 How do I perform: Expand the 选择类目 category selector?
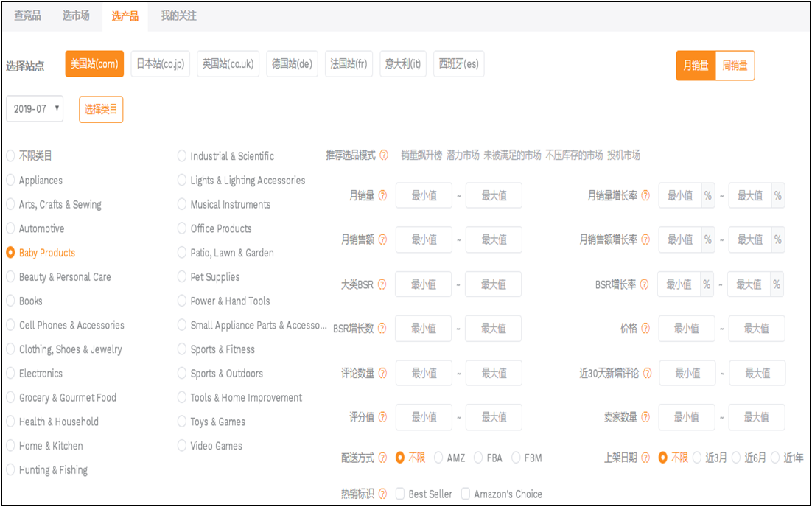[x=101, y=109]
